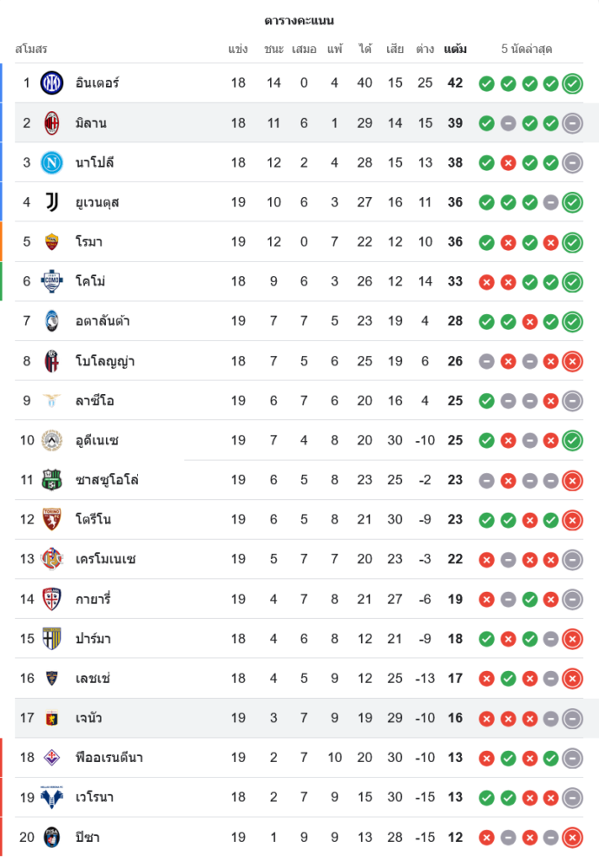
Task: Click the AC Milan club crest
Action: pyautogui.click(x=52, y=123)
